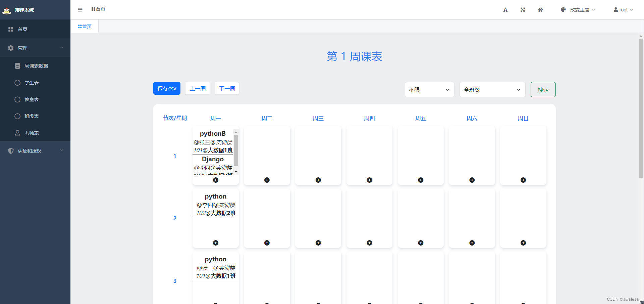Add course for period 1 周六
The image size is (644, 304).
point(472,180)
